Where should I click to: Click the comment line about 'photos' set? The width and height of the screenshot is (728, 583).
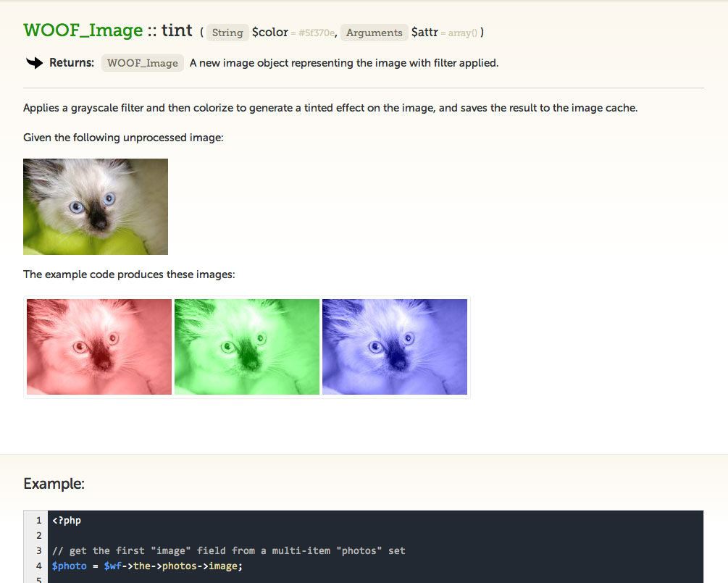(228, 550)
